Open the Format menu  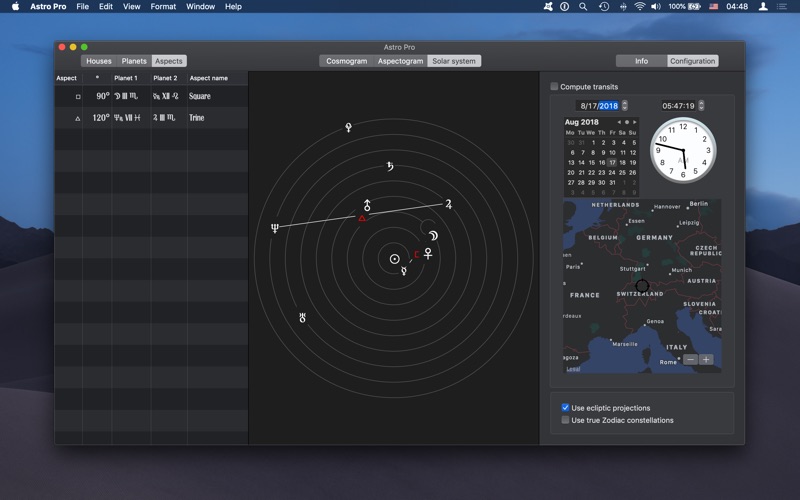tap(163, 7)
